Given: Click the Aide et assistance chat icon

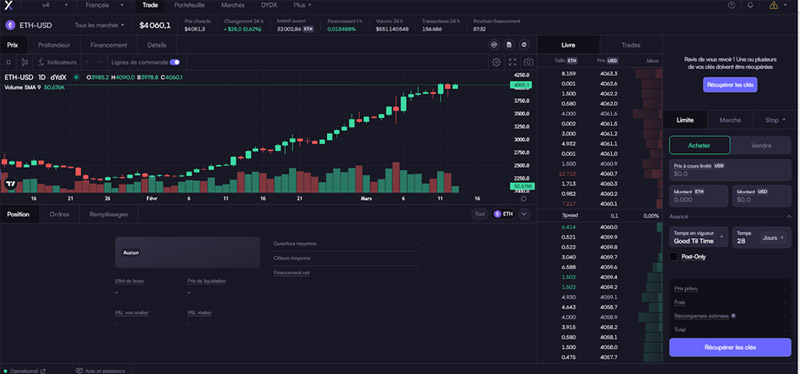Looking at the screenshot, I should 80,371.
